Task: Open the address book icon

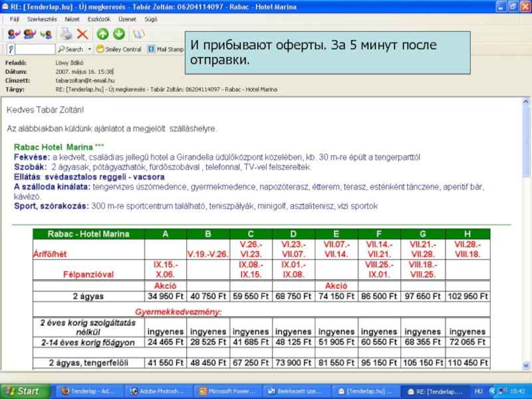Action: 138,34
